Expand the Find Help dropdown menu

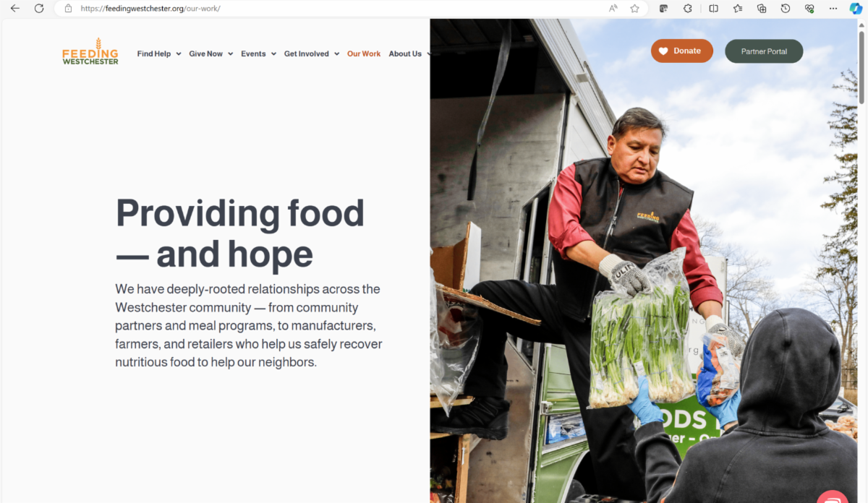[x=159, y=53]
